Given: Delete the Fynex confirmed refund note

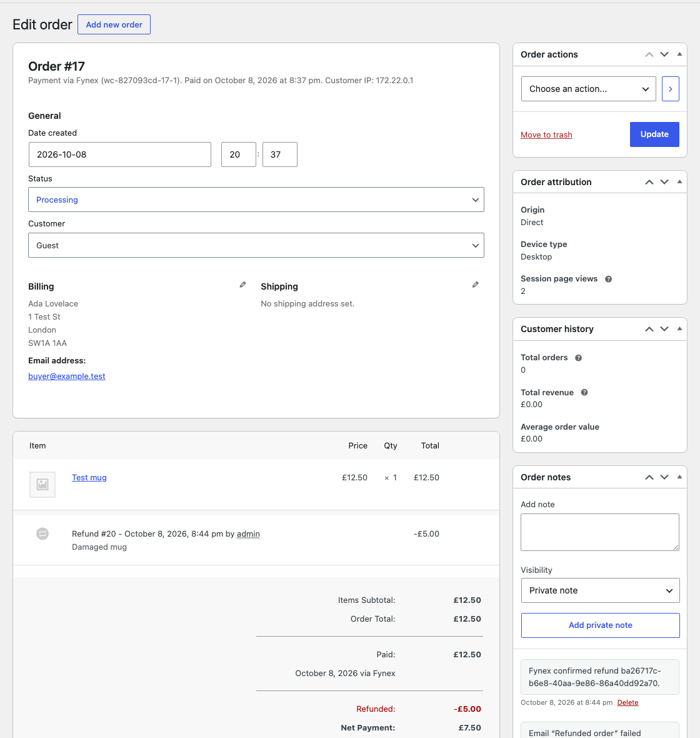Looking at the screenshot, I should (x=627, y=702).
